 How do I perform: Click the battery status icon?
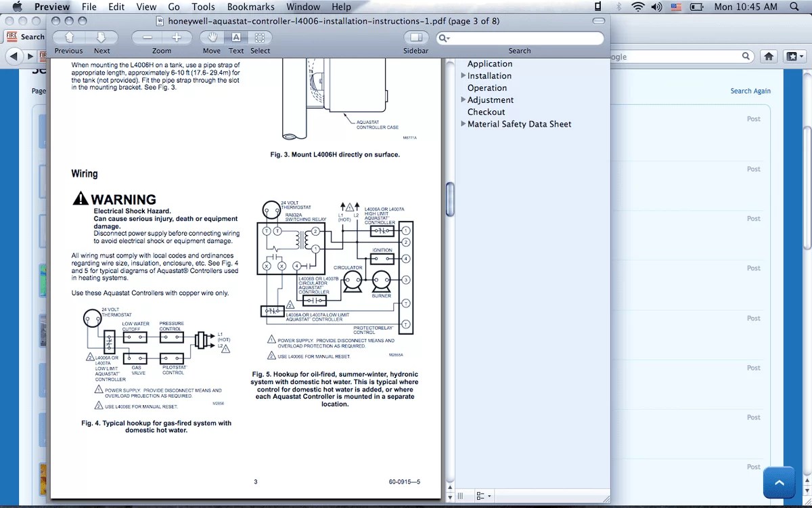coord(696,7)
